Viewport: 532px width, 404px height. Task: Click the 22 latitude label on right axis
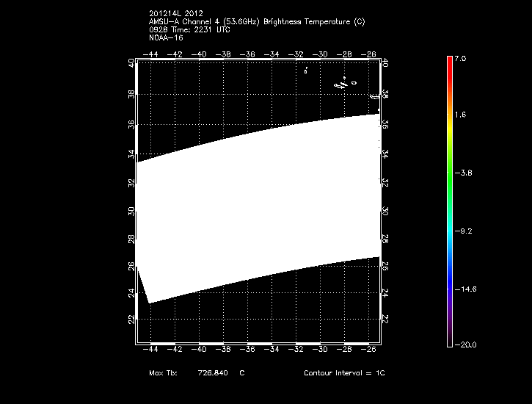[x=386, y=318]
